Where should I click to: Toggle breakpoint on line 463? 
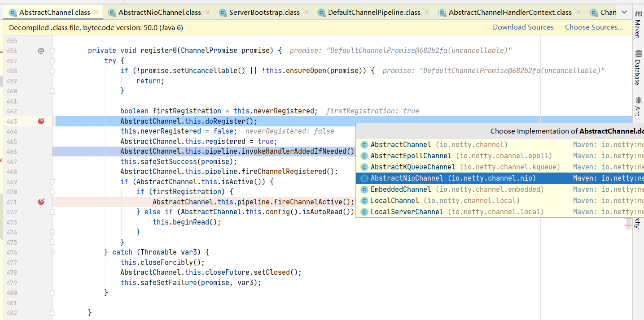41,121
